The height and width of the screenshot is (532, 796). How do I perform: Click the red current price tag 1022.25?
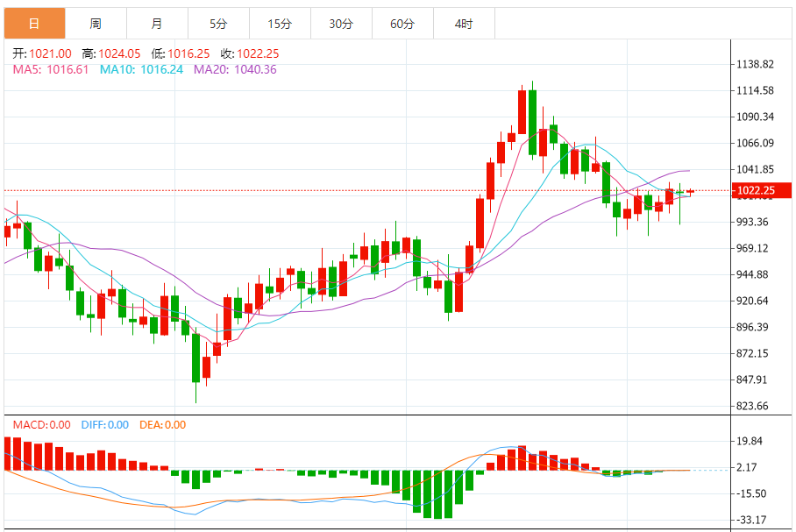click(762, 190)
